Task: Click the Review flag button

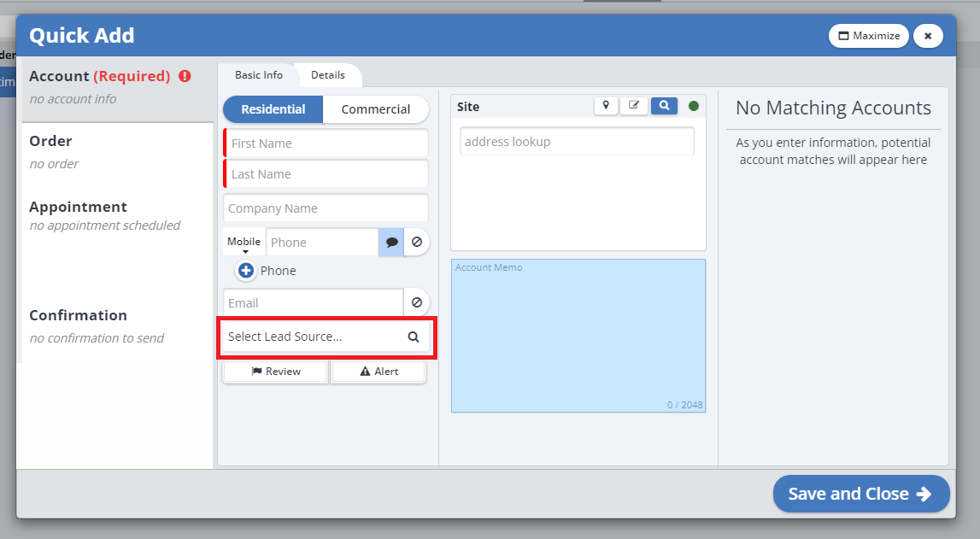Action: click(x=275, y=372)
